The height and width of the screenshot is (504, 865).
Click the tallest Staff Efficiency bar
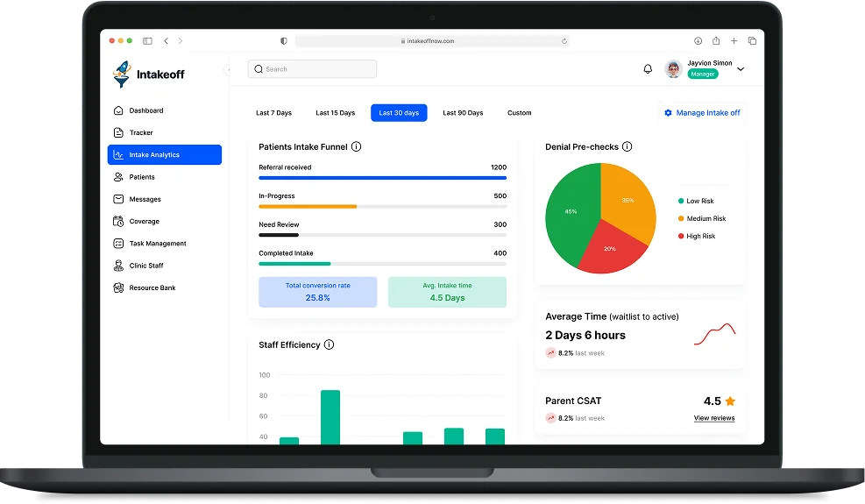tap(330, 416)
